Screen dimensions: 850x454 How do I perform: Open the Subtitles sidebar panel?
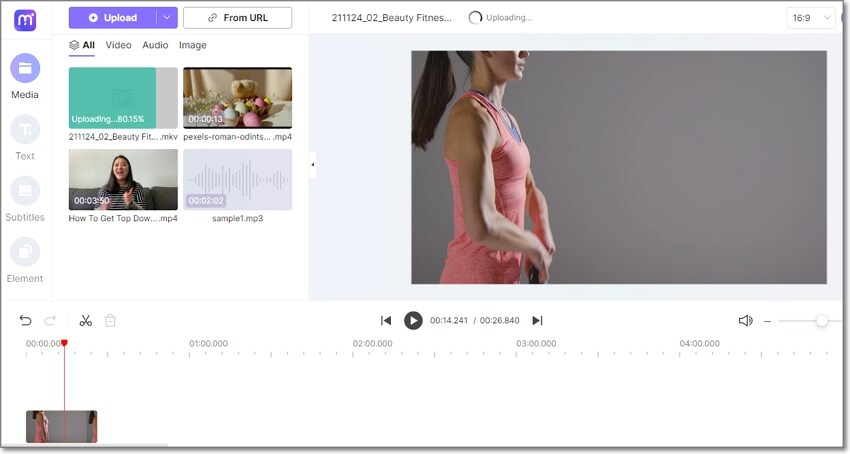[x=25, y=199]
